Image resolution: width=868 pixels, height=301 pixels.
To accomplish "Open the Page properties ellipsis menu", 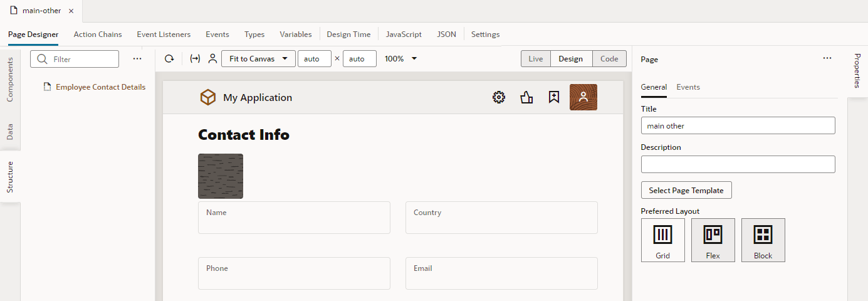I will (827, 58).
